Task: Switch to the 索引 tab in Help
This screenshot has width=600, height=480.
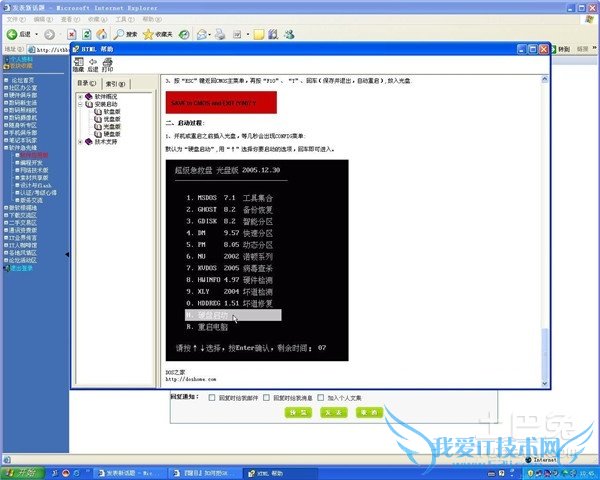Action: pos(116,83)
